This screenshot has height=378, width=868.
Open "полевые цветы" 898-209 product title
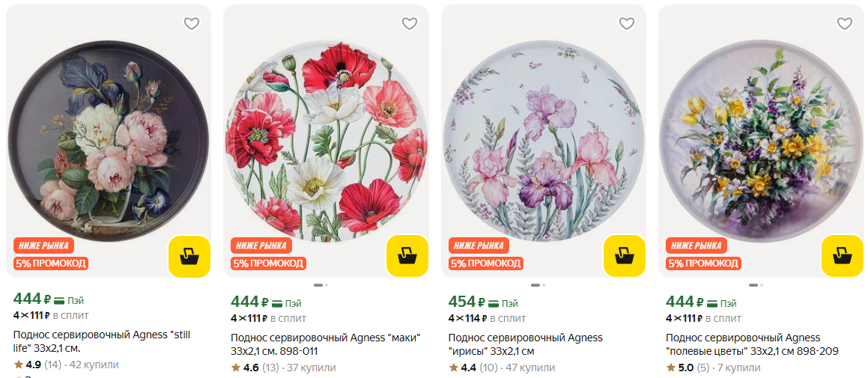tap(751, 344)
